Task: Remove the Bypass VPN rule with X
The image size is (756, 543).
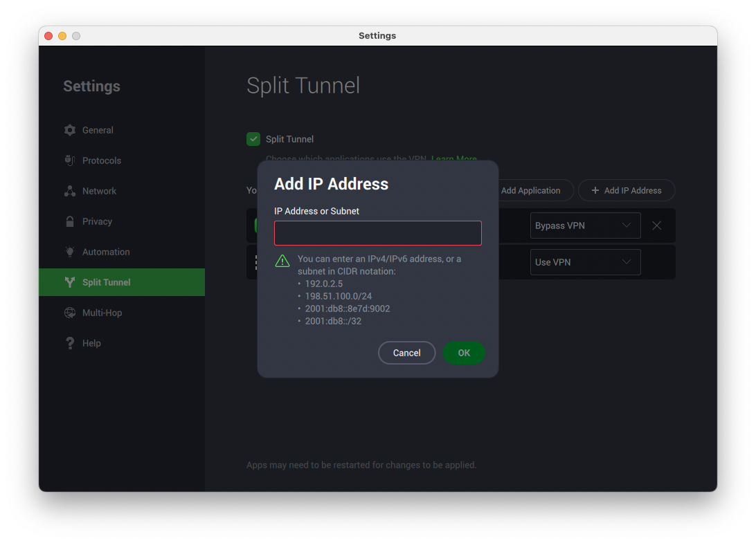Action: coord(657,226)
